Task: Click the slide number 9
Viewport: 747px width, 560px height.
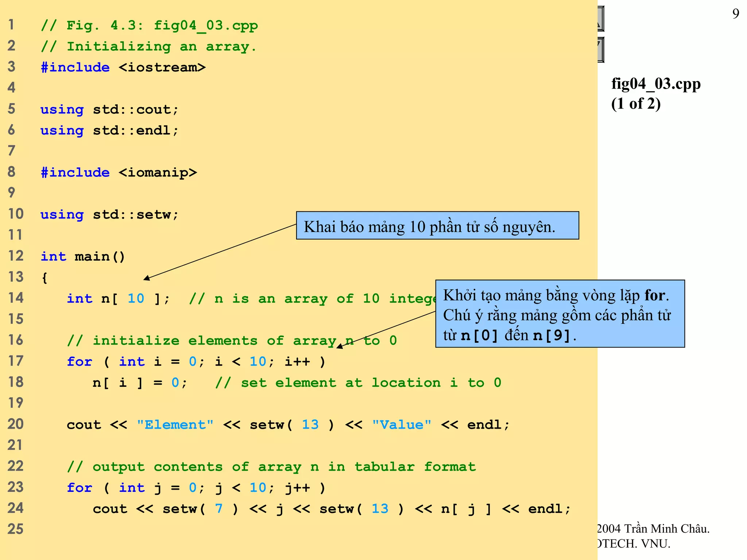Action: 736,14
